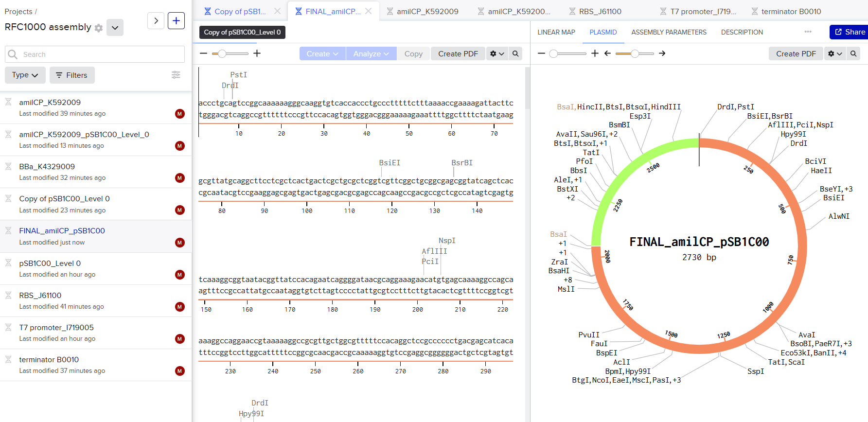Rotate plasmid left with arrow icon
This screenshot has width=868, height=422.
pos(607,53)
